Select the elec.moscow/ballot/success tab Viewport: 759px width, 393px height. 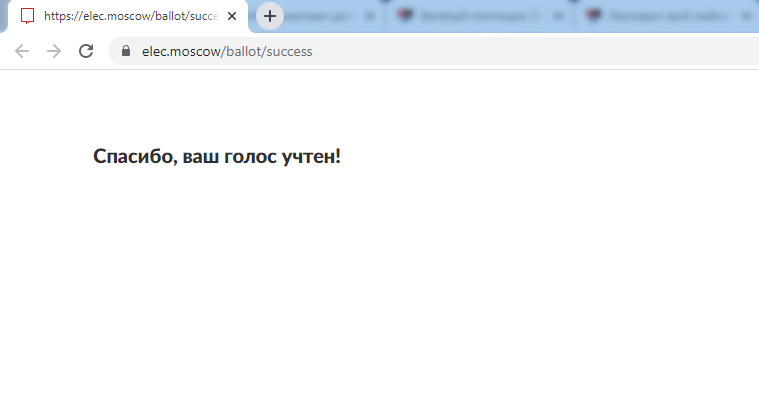pos(128,16)
